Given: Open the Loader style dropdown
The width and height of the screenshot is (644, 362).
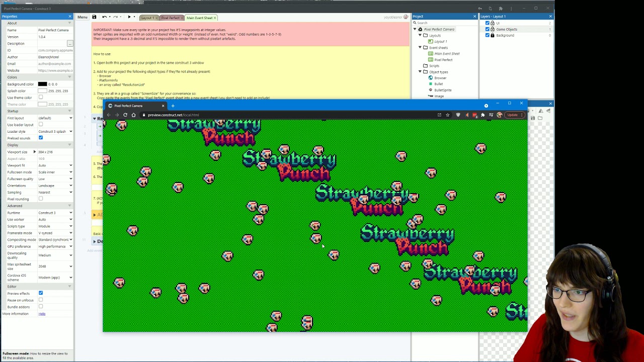Looking at the screenshot, I should (55, 131).
